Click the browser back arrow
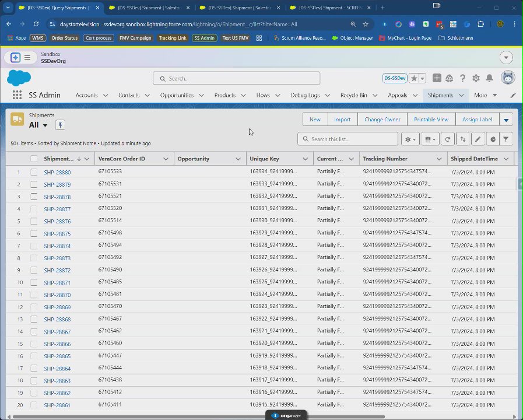This screenshot has width=523, height=420. pyautogui.click(x=9, y=24)
